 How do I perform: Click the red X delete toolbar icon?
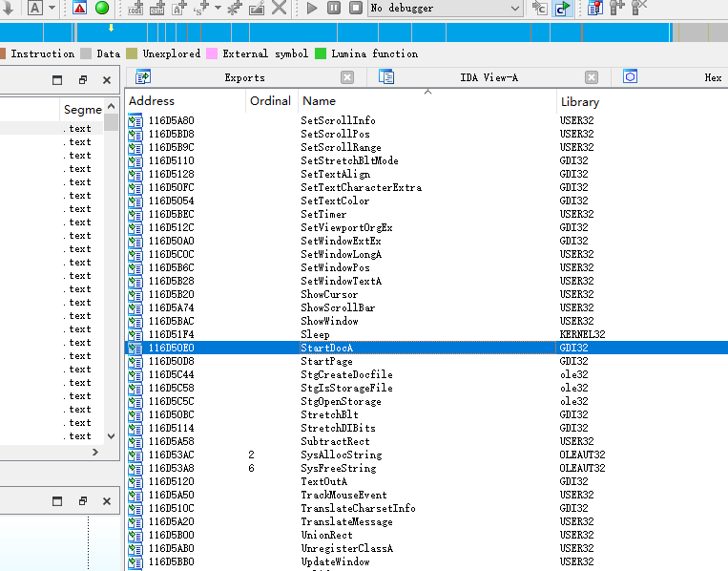point(280,8)
